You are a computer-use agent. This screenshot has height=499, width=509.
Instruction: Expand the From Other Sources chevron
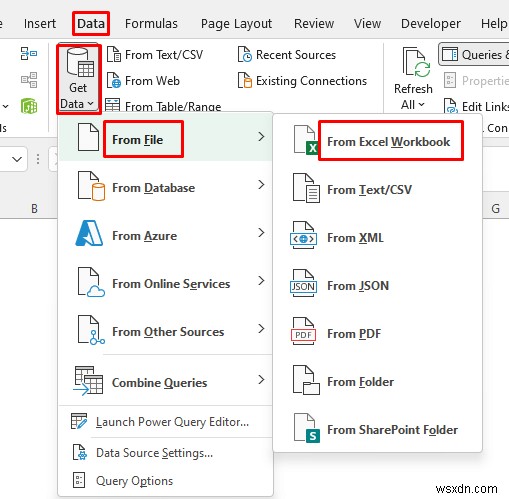pos(261,329)
